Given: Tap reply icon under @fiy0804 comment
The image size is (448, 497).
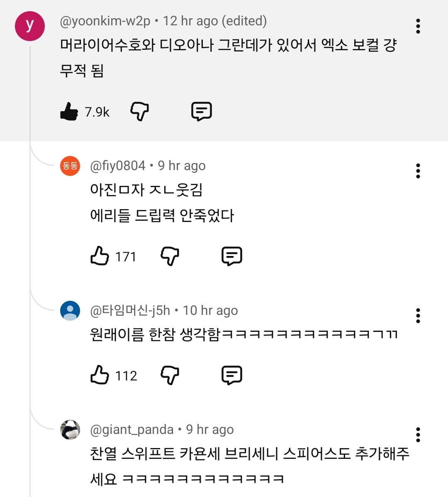Looking at the screenshot, I should pyautogui.click(x=232, y=256).
